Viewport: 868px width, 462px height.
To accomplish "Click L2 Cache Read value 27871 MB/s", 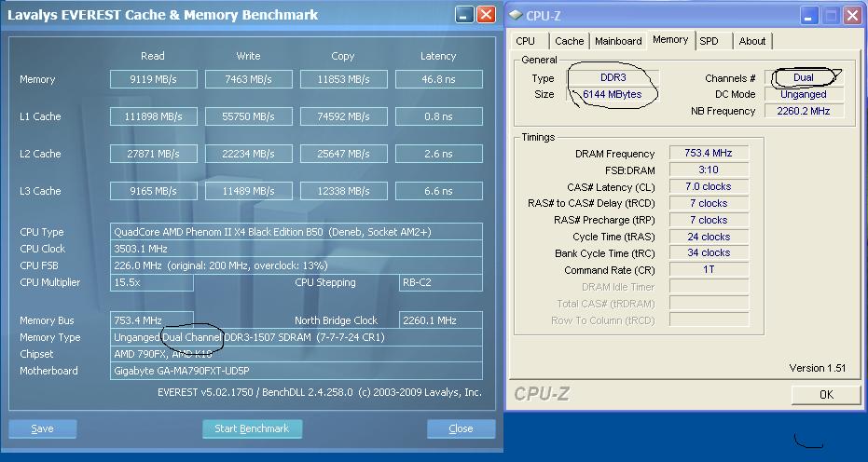I will (153, 154).
